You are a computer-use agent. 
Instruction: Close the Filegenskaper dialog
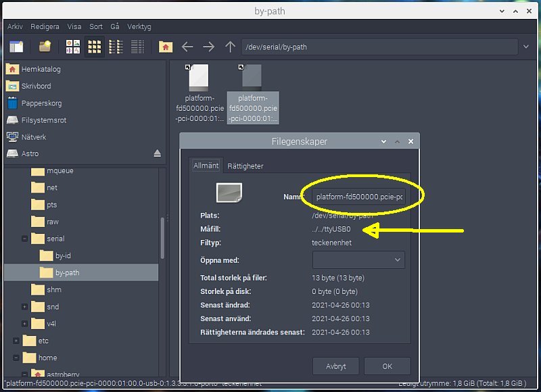click(x=410, y=141)
